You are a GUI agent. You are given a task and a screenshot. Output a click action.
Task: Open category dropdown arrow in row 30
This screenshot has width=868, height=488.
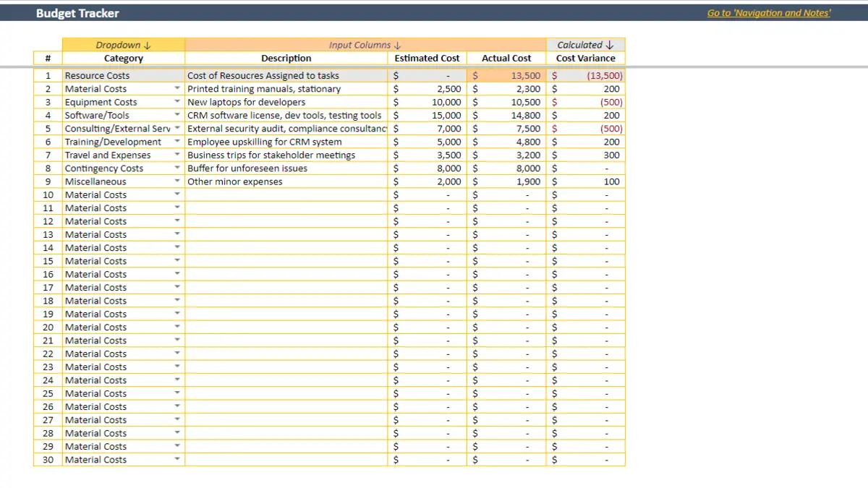pyautogui.click(x=177, y=459)
